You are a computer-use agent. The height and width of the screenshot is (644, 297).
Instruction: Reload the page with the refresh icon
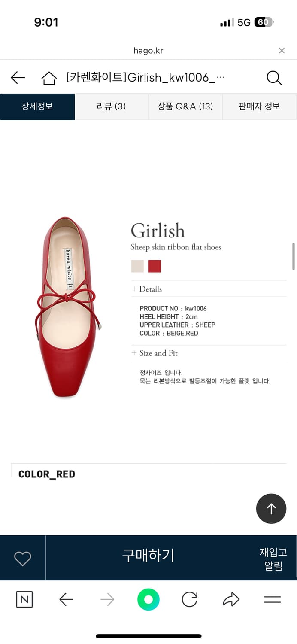point(189,599)
